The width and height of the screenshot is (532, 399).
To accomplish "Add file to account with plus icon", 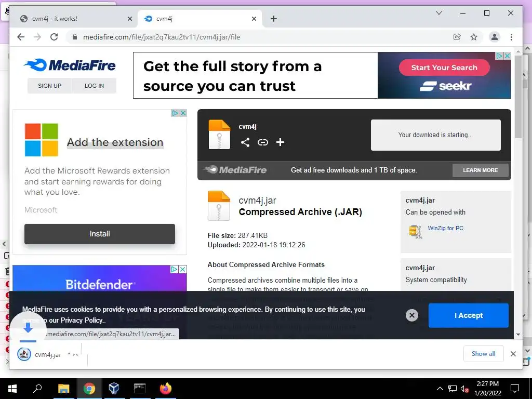I will click(x=280, y=142).
